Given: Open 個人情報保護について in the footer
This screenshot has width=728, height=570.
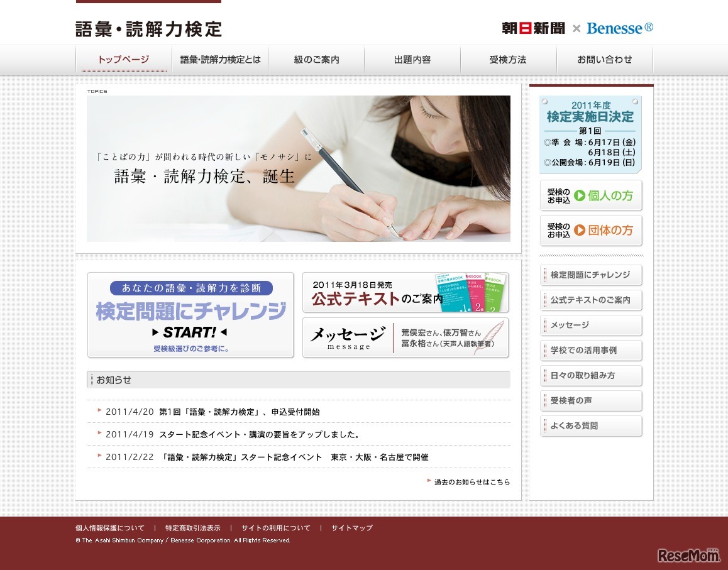Looking at the screenshot, I should coord(110,528).
